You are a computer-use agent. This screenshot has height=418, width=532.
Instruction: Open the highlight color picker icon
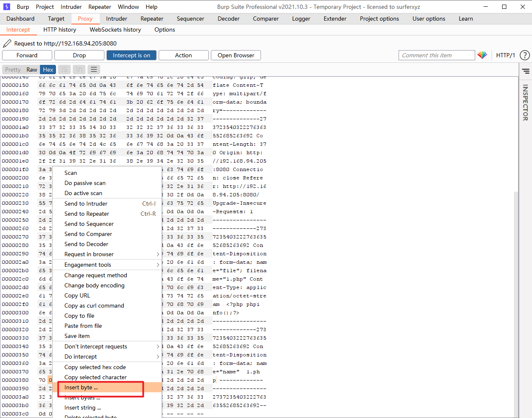coord(482,55)
